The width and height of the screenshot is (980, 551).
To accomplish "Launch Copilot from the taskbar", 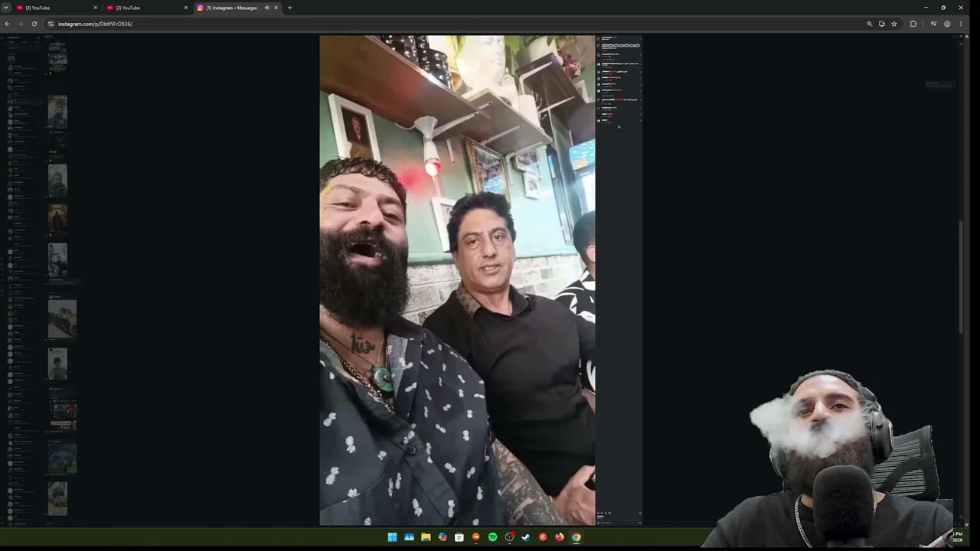I will pyautogui.click(x=443, y=537).
